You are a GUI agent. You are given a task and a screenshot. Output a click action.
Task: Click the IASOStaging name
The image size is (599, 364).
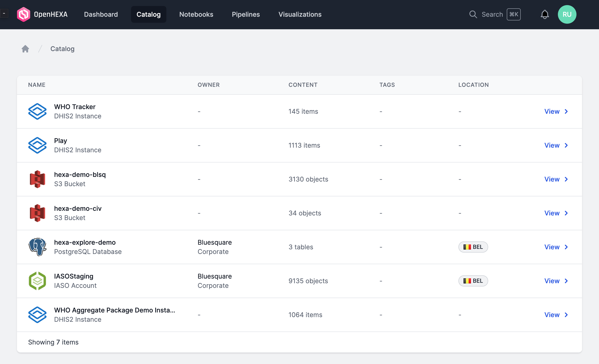pyautogui.click(x=74, y=276)
